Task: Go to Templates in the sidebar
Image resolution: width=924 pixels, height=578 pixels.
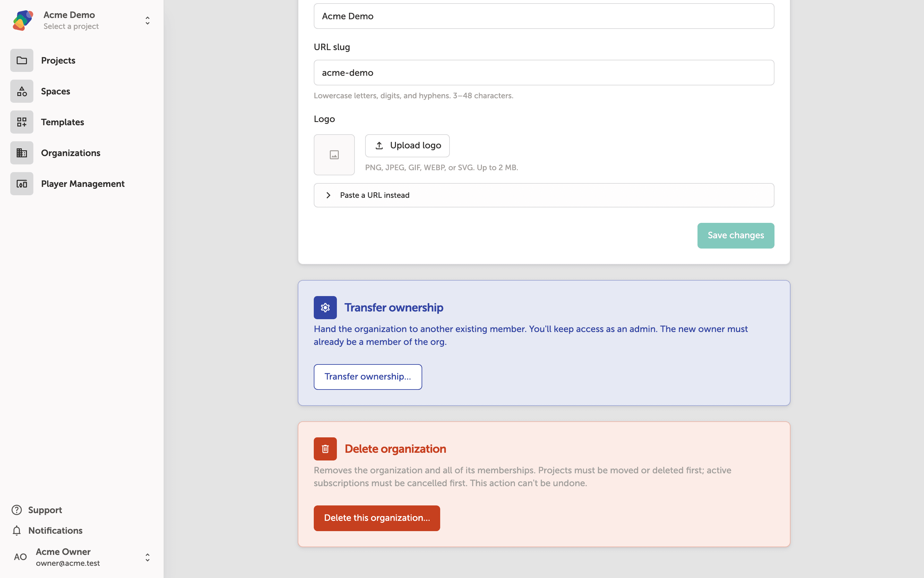Action: point(63,122)
